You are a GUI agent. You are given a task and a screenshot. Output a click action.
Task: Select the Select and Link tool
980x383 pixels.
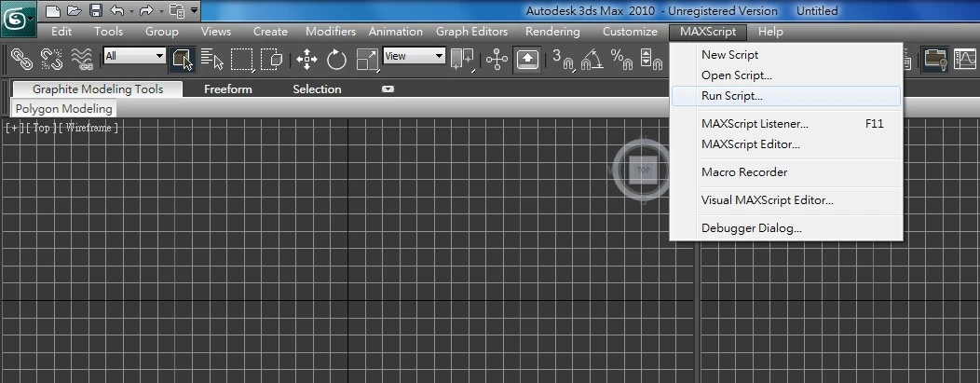point(21,60)
